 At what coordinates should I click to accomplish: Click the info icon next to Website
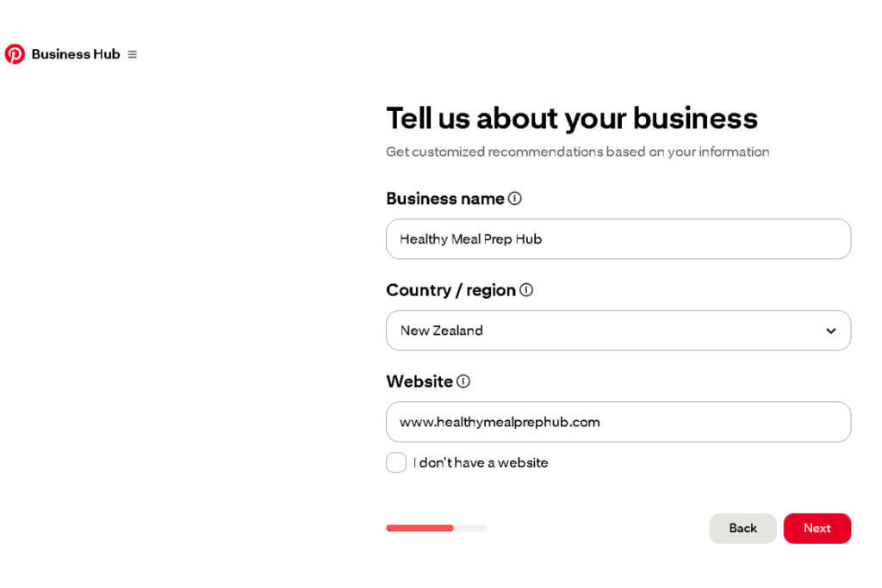465,381
